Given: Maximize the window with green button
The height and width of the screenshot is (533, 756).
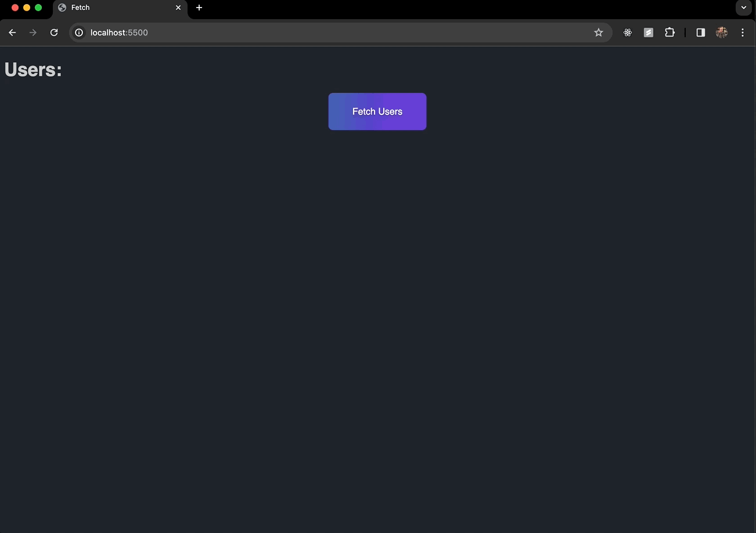Looking at the screenshot, I should (38, 8).
